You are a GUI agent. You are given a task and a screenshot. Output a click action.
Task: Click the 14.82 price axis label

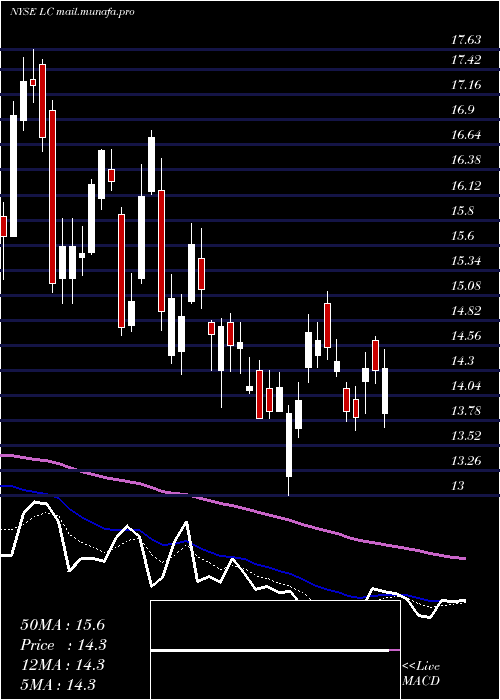tap(466, 310)
